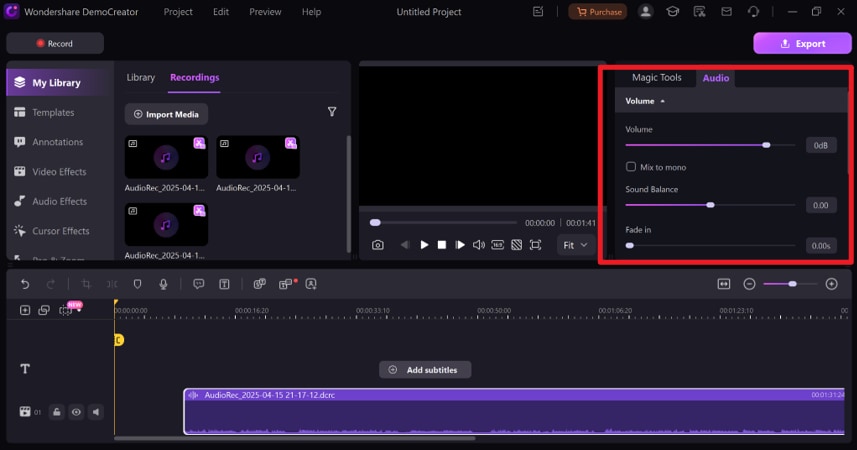This screenshot has height=450, width=857.
Task: Click the Volume slider handle
Action: (x=766, y=145)
